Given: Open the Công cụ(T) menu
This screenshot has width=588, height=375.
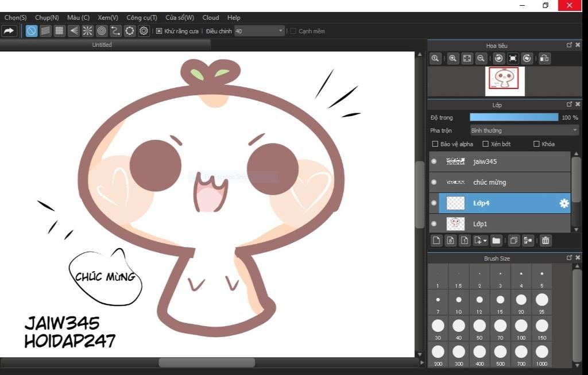Looking at the screenshot, I should 142,18.
